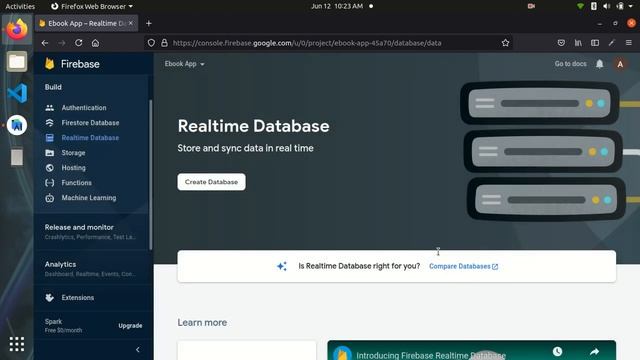Open Ebook App project dropdown

tap(184, 64)
